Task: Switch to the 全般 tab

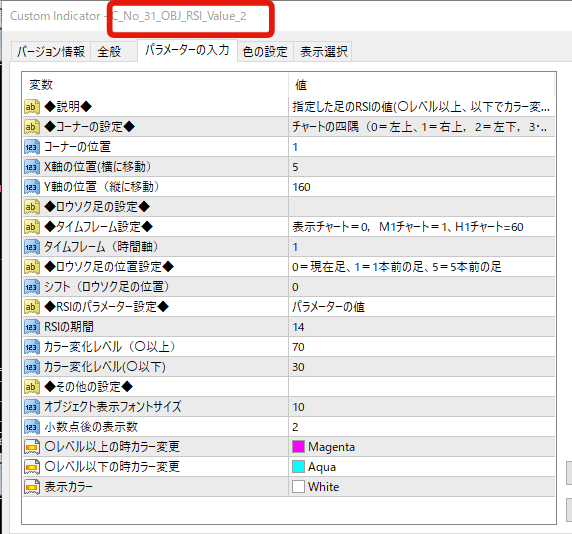Action: point(113,51)
